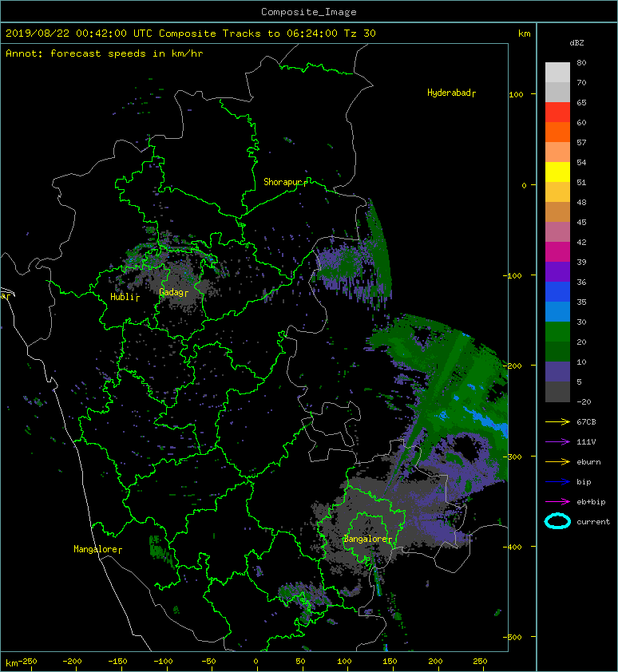Click the red 60 dBZ color swatch
Viewport: 618px width, 672px height.
tap(557, 113)
